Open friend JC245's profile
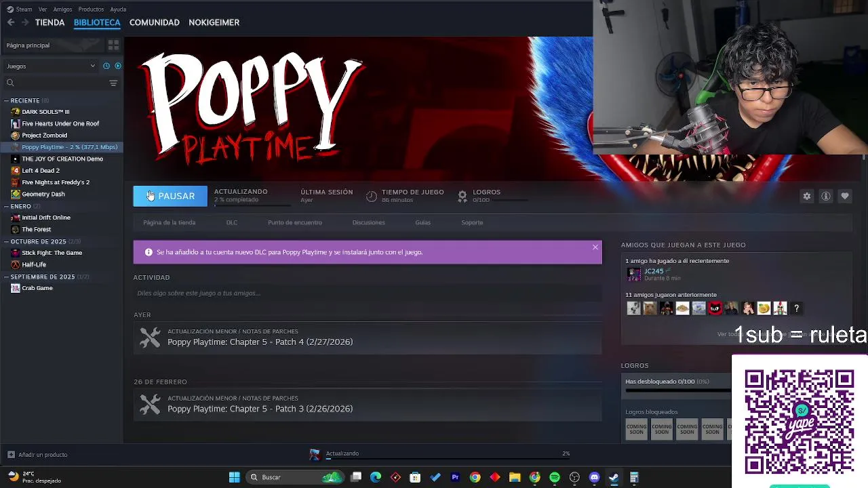This screenshot has height=488, width=868. [654, 271]
